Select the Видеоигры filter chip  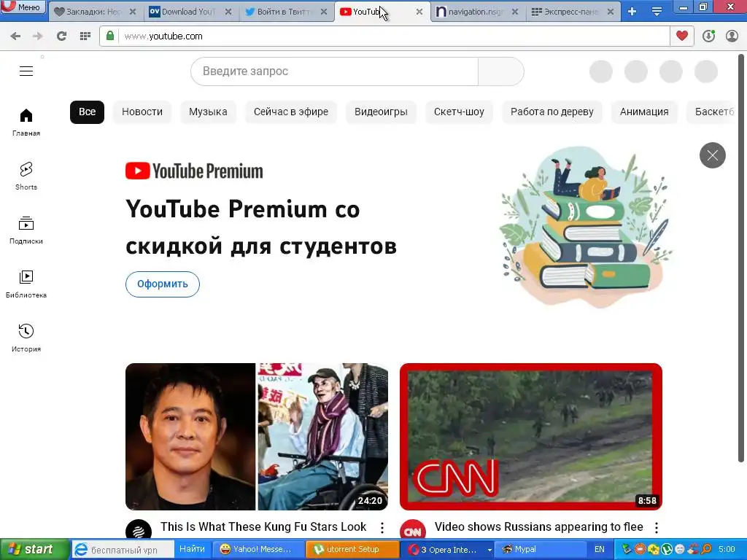[381, 112]
